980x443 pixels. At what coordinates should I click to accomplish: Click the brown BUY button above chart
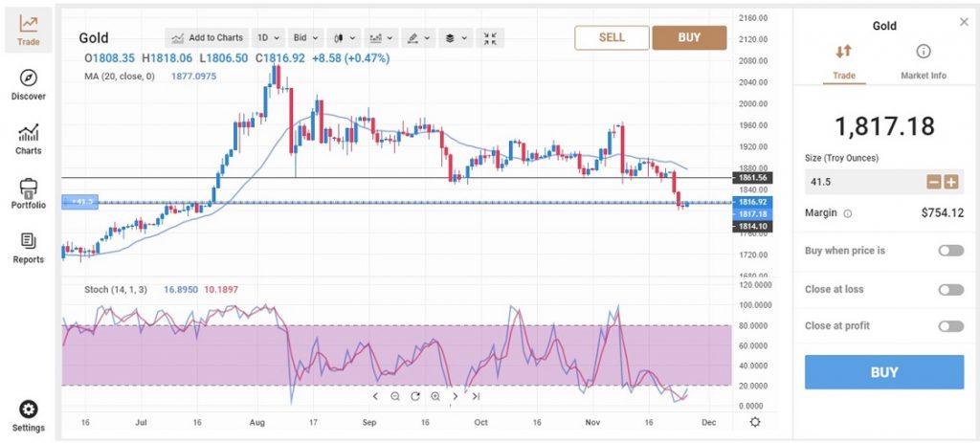coord(689,37)
